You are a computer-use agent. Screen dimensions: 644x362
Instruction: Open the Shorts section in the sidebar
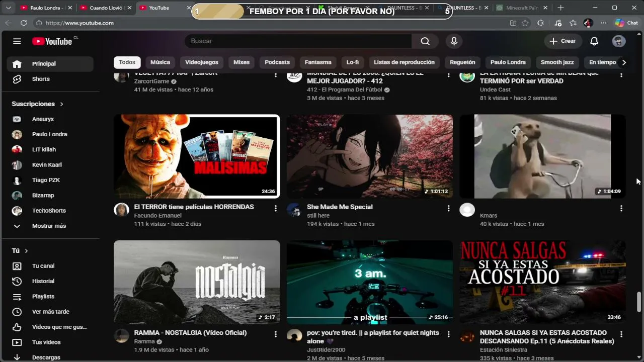pos(50,79)
